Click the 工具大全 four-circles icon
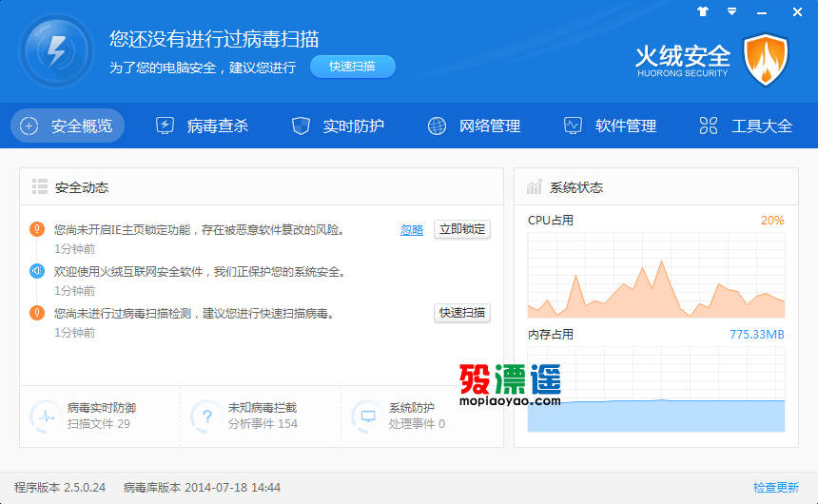The height and width of the screenshot is (504, 818). [709, 126]
